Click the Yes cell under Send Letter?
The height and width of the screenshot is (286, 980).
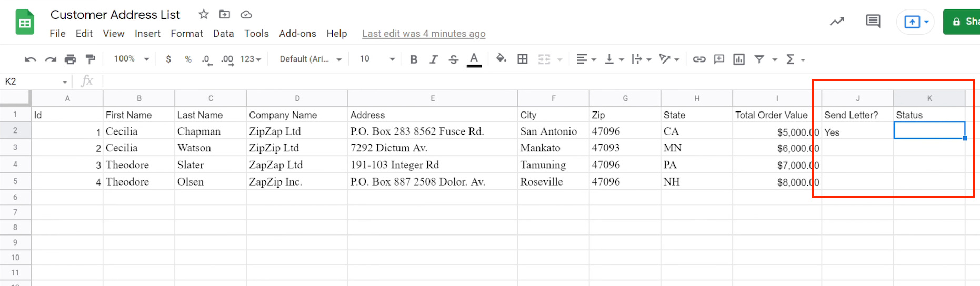tap(857, 132)
